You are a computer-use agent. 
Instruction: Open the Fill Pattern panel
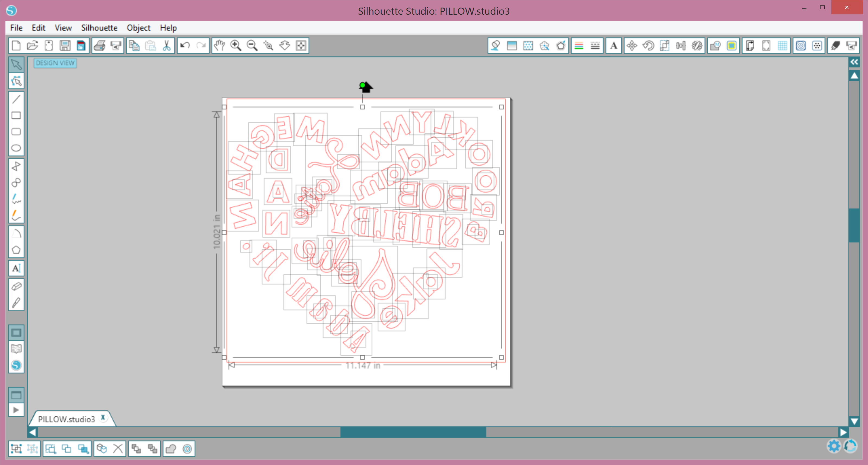[x=528, y=46]
